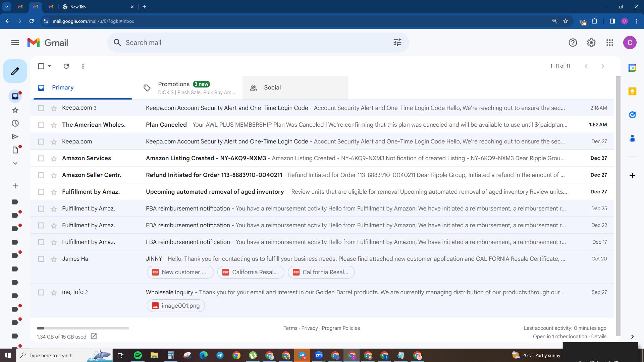This screenshot has width=644, height=362.
Task: Open Contacts side panel
Action: tap(632, 138)
